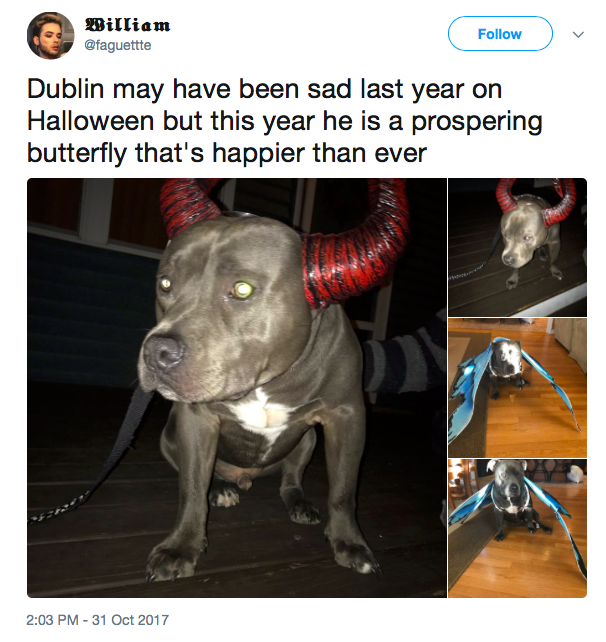View top-right thumbnail of horned dog

coord(518,247)
